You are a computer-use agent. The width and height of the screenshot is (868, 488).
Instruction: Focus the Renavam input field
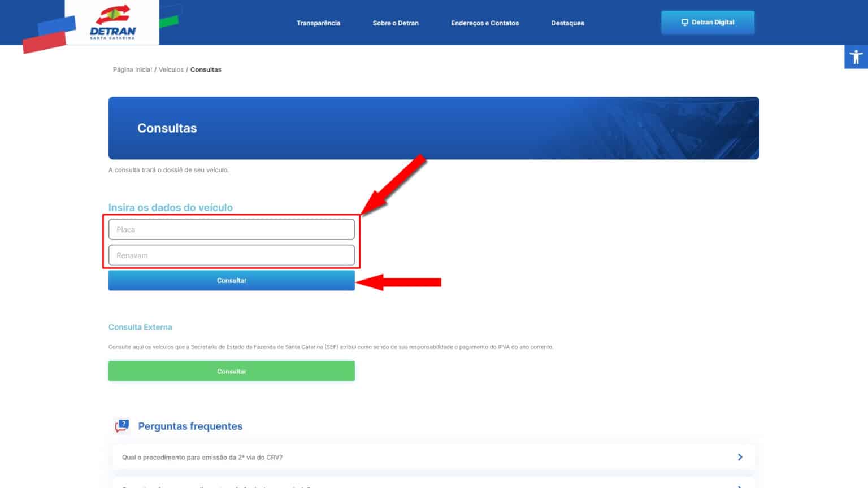tap(232, 255)
